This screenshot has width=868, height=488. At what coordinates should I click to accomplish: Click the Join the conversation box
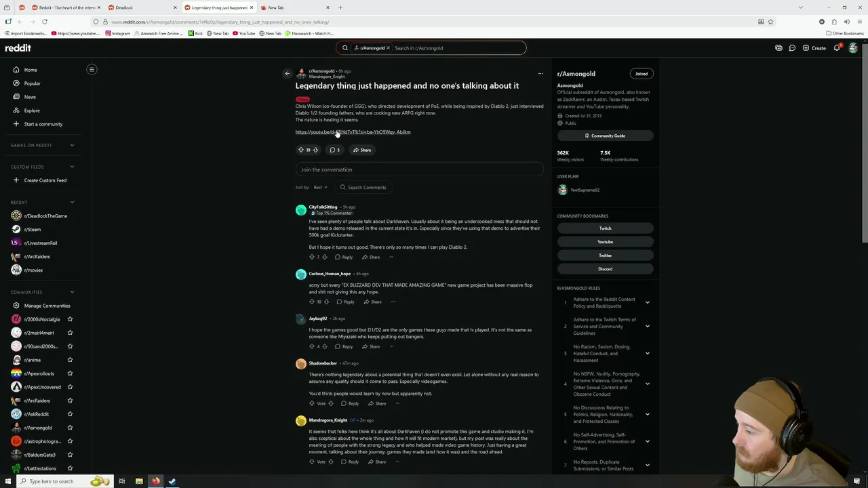419,169
